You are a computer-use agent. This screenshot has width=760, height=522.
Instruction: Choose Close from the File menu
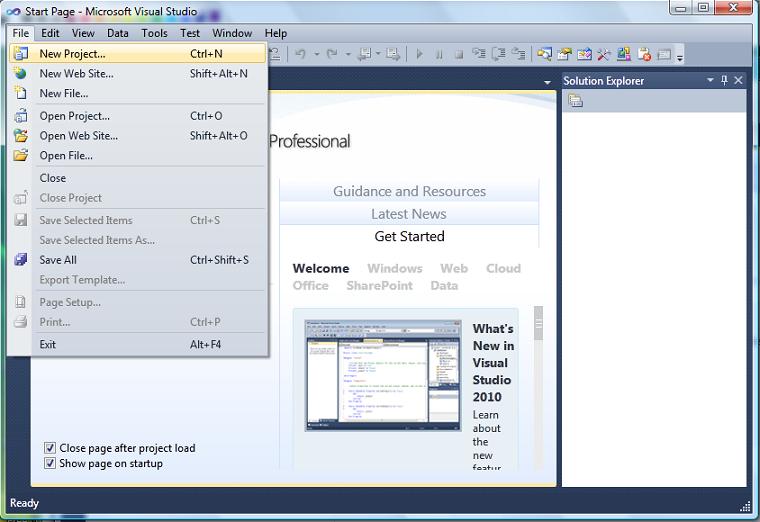tap(138, 178)
